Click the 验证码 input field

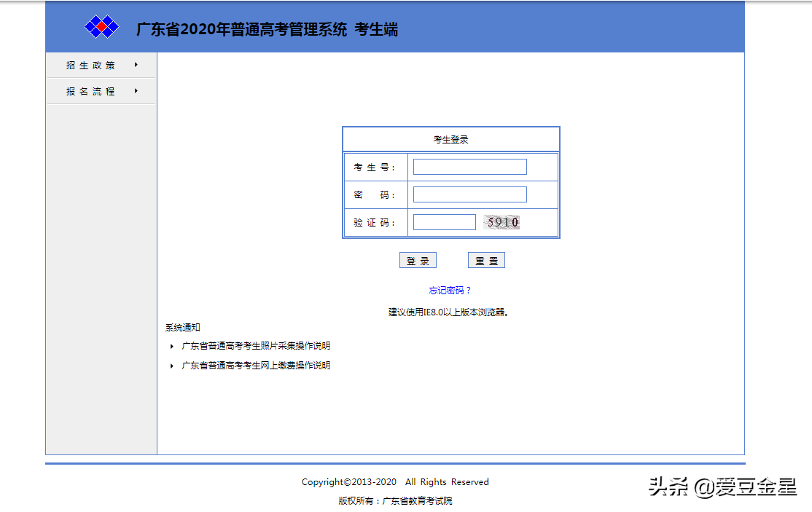point(444,221)
